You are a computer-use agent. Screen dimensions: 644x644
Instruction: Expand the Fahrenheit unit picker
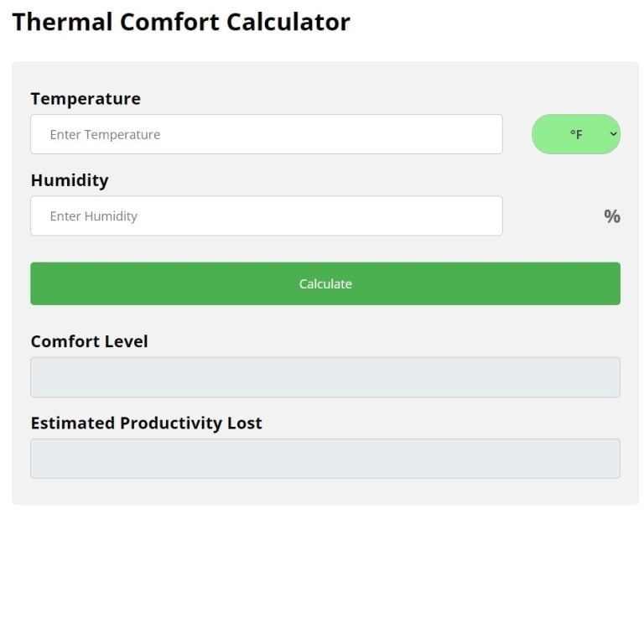(576, 134)
